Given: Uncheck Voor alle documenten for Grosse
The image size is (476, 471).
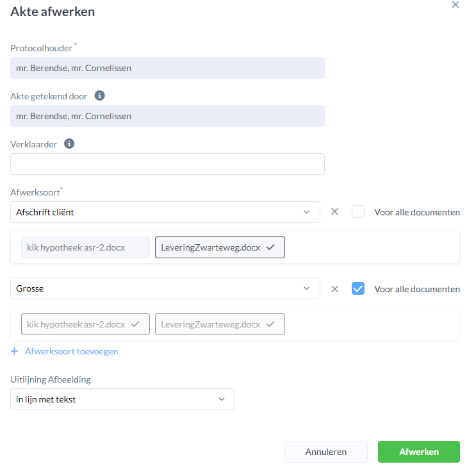Looking at the screenshot, I should click(x=358, y=288).
